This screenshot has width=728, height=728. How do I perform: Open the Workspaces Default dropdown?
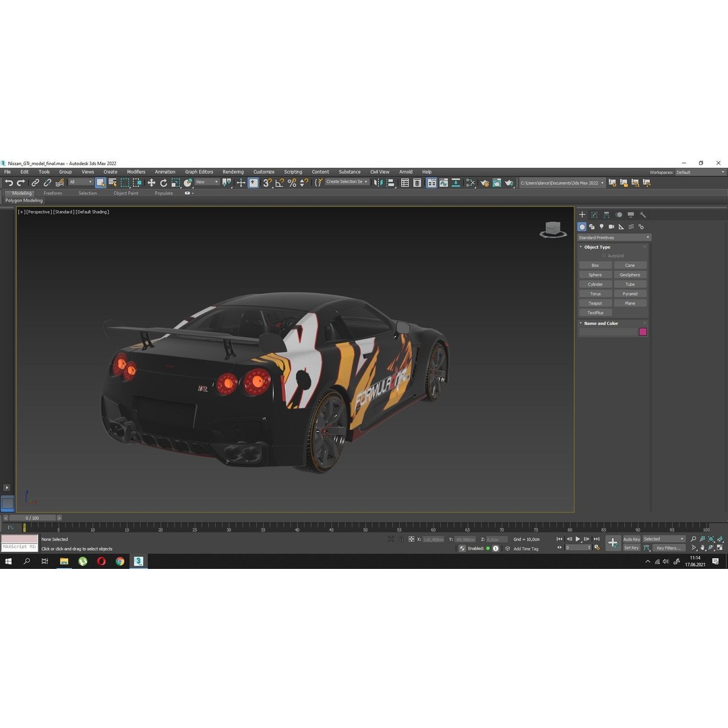tap(700, 173)
